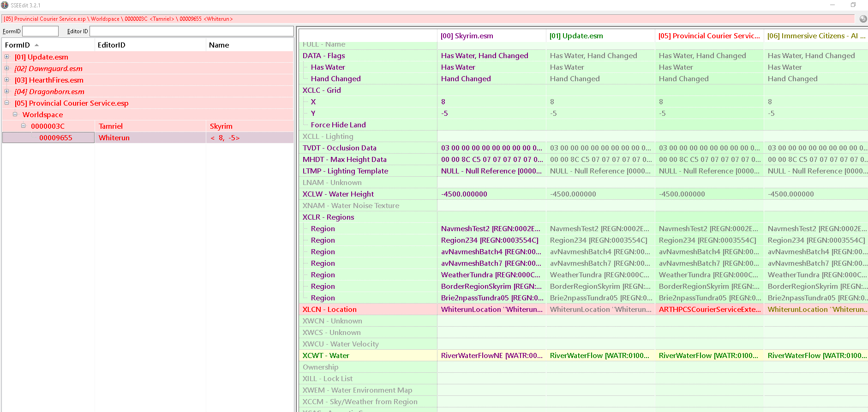This screenshot has width=868, height=412.
Task: Sort by the Name column header
Action: tap(219, 45)
